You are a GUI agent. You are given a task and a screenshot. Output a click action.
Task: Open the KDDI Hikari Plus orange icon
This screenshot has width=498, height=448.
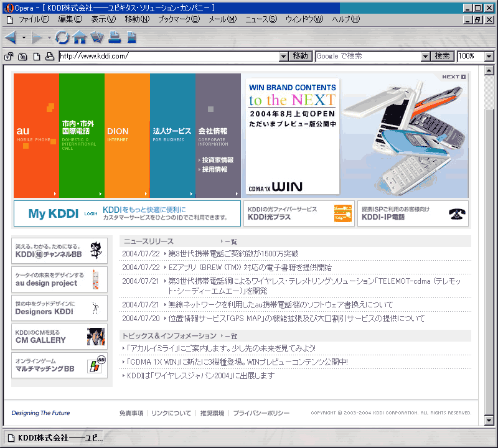click(343, 213)
